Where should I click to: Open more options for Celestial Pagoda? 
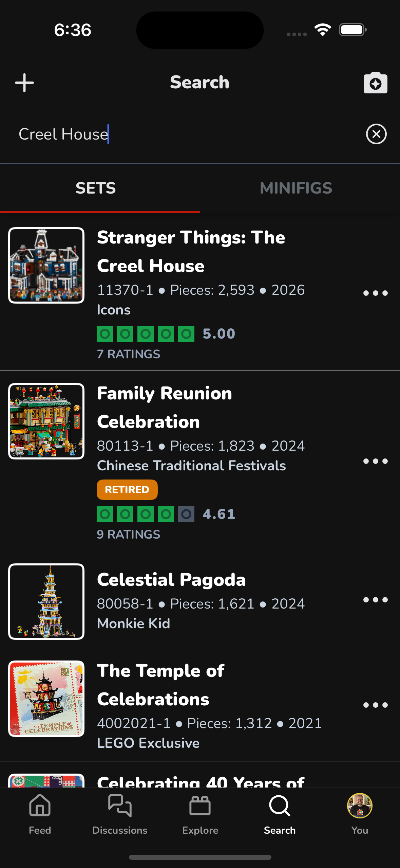tap(375, 600)
